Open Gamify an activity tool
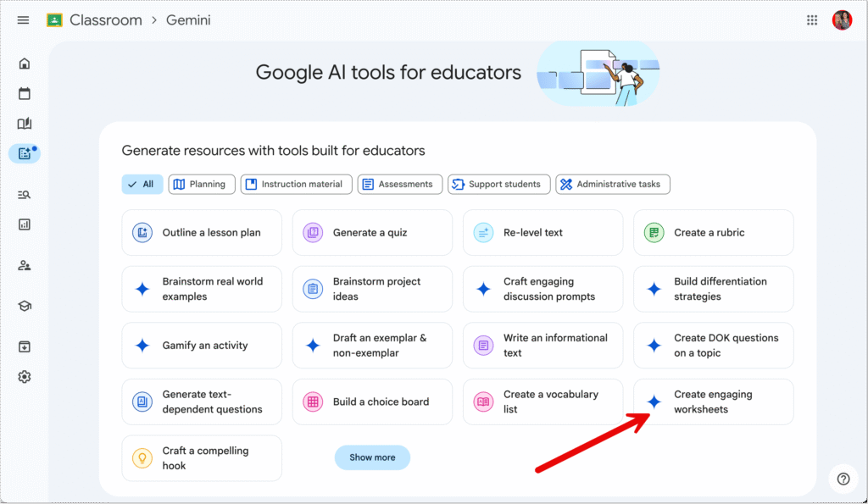 202,346
